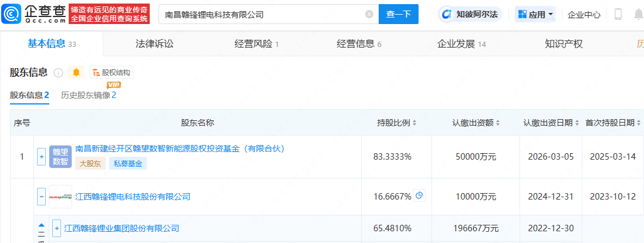Click the 大股东 tag
644x243 pixels.
90,163
